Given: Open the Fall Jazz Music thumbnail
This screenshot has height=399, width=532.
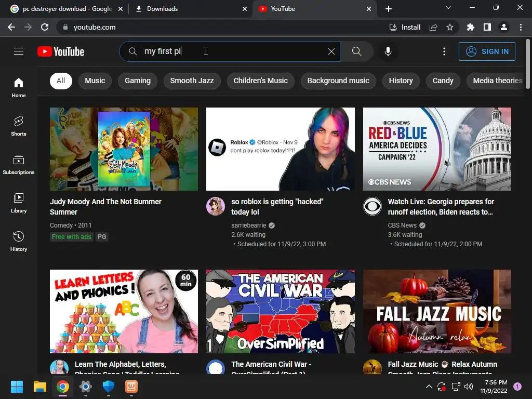Looking at the screenshot, I should click(437, 312).
